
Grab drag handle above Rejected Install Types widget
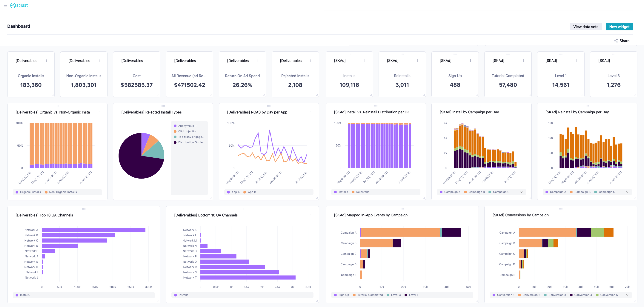[163, 106]
